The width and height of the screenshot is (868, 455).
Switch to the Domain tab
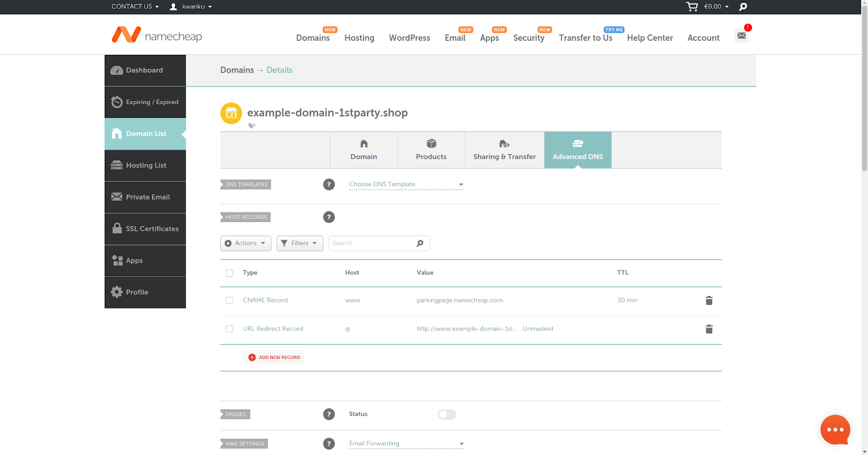(363, 150)
